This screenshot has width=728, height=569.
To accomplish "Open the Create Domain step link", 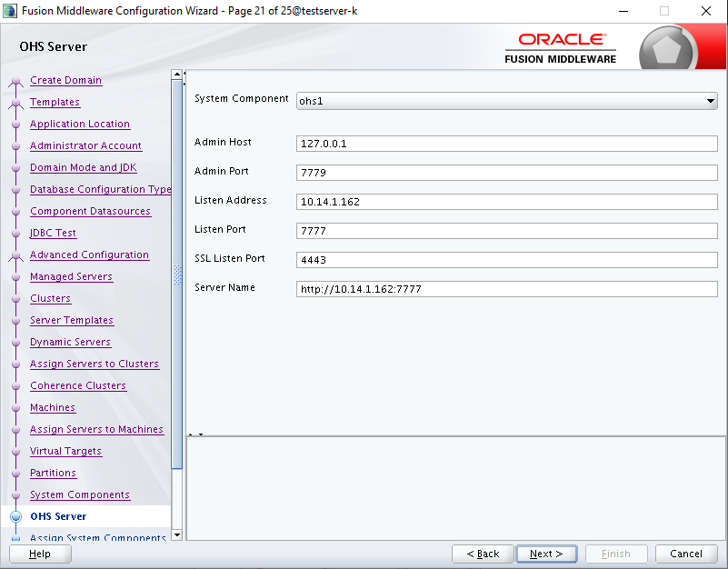I will coord(65,80).
